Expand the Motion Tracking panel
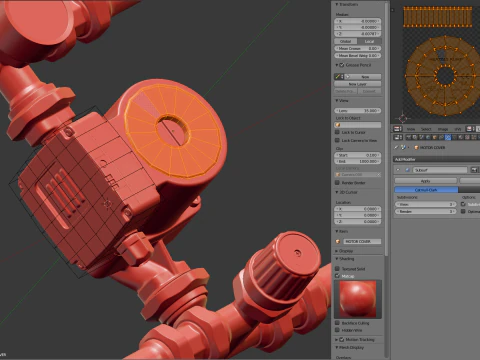480x360 pixels. click(337, 339)
